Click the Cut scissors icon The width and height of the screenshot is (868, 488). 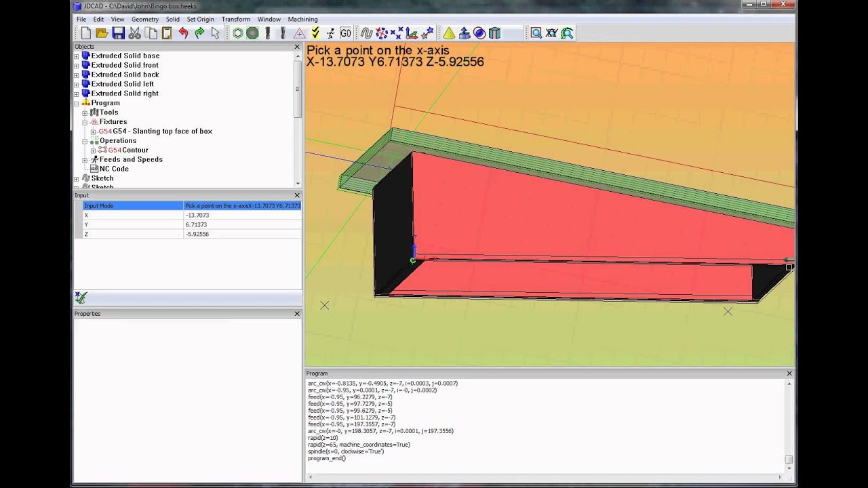[x=134, y=33]
